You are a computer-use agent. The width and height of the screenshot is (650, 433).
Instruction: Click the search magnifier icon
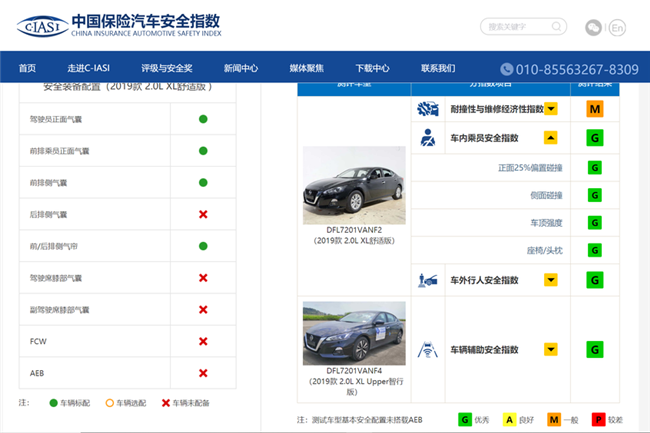[557, 27]
